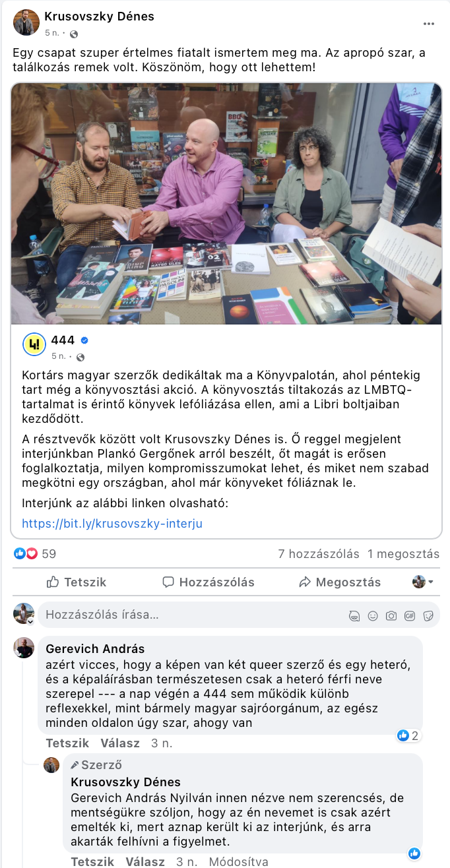Click the 444 page logo
The image size is (450, 868).
34,344
